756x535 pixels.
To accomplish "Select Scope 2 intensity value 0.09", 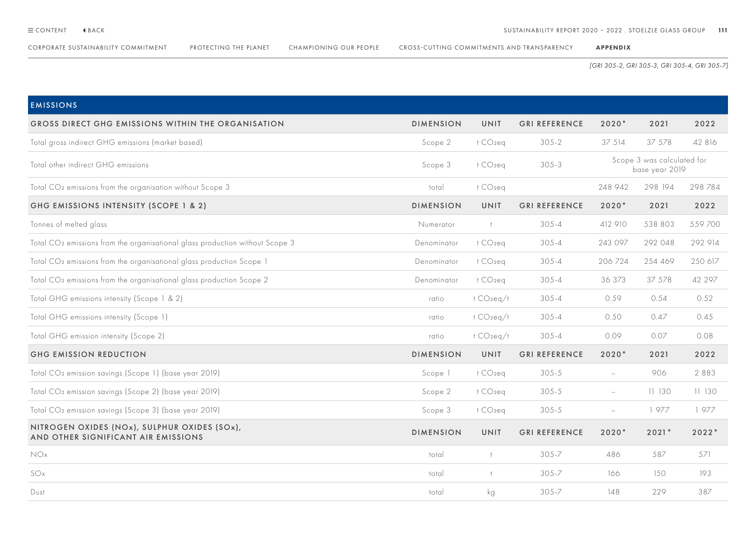I will pos(613,336).
